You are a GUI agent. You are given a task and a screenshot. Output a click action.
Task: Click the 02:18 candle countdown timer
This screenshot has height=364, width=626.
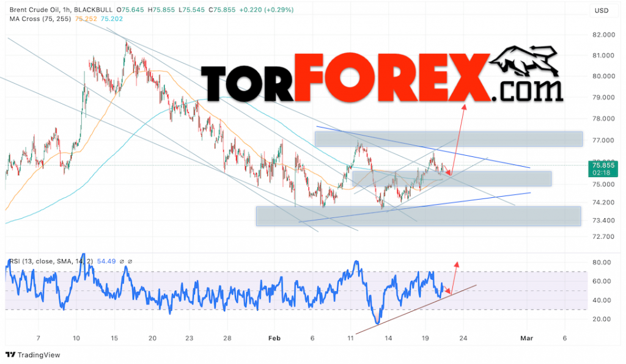pos(600,173)
